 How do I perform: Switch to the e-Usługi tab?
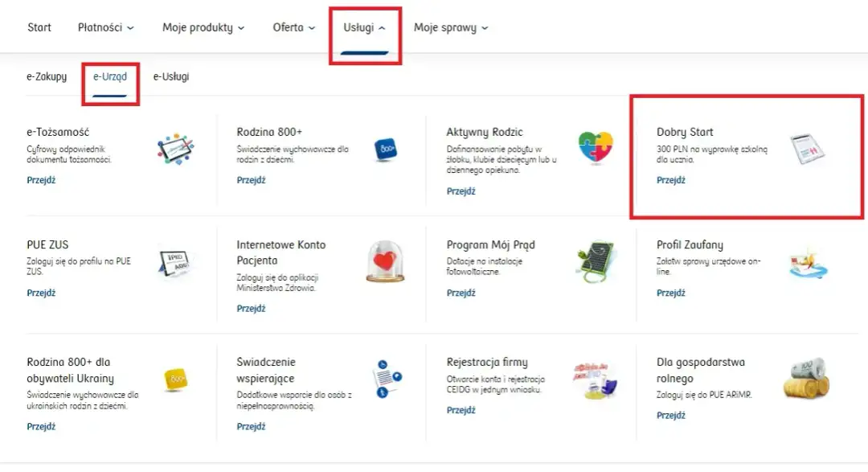(171, 77)
